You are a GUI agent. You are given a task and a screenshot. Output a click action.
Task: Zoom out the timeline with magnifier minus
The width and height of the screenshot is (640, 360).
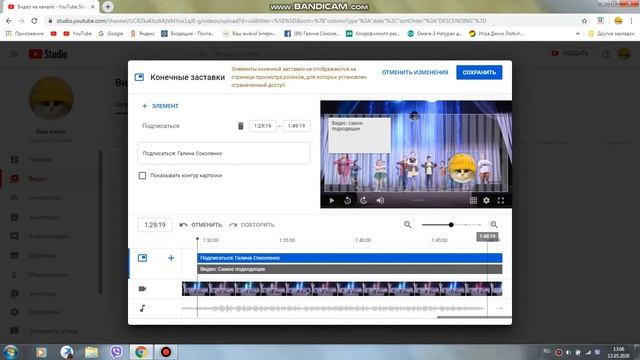pos(407,224)
